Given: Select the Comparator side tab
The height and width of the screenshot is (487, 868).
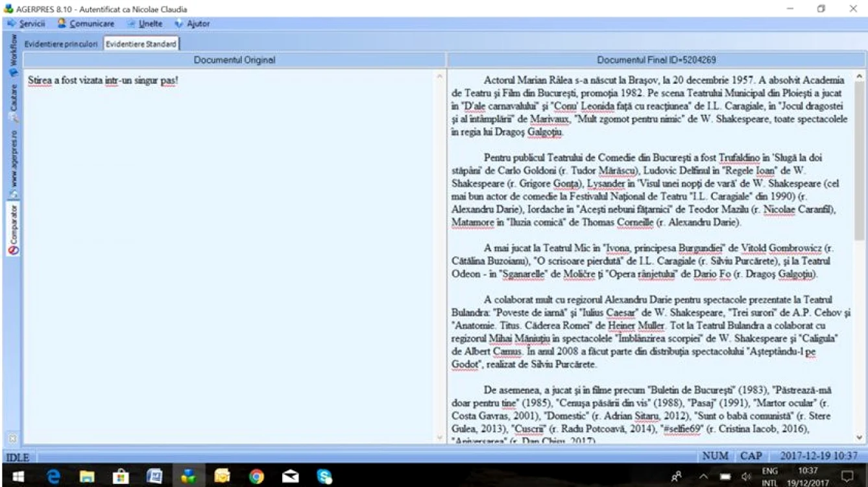Looking at the screenshot, I should [13, 229].
